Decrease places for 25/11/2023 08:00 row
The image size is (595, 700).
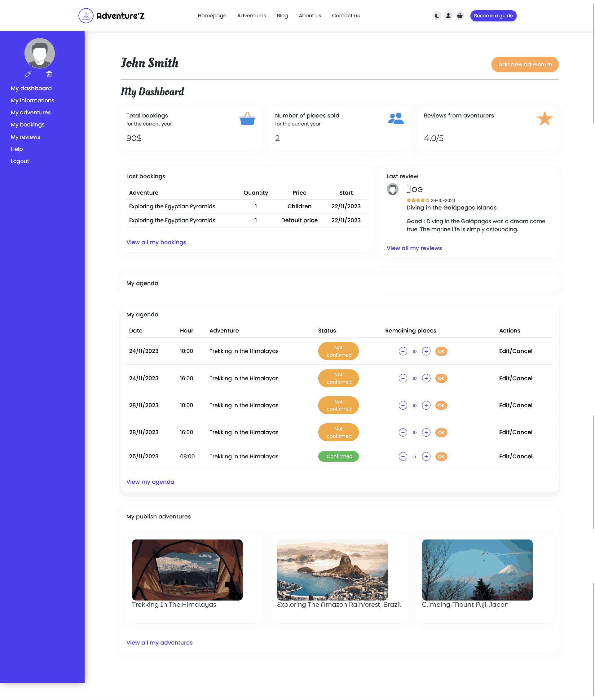tap(403, 456)
